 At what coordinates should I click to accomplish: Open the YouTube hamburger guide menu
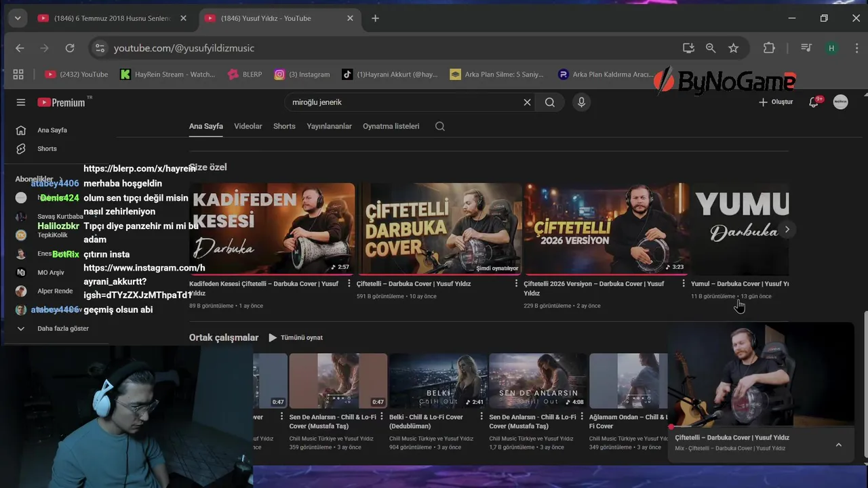coord(21,102)
